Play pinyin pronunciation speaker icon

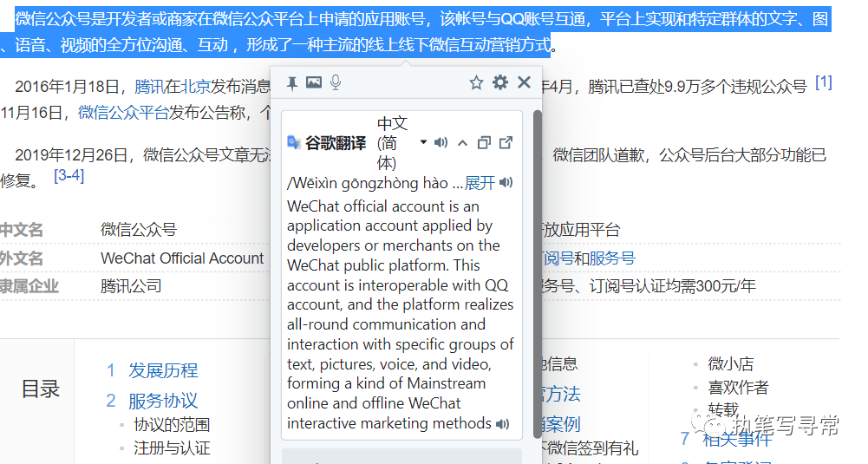pyautogui.click(x=506, y=183)
